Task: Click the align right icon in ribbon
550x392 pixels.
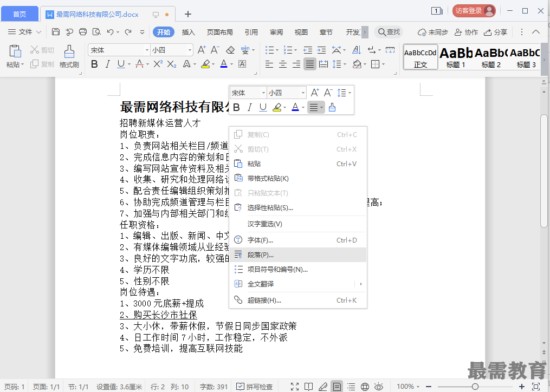Action: tap(296, 64)
